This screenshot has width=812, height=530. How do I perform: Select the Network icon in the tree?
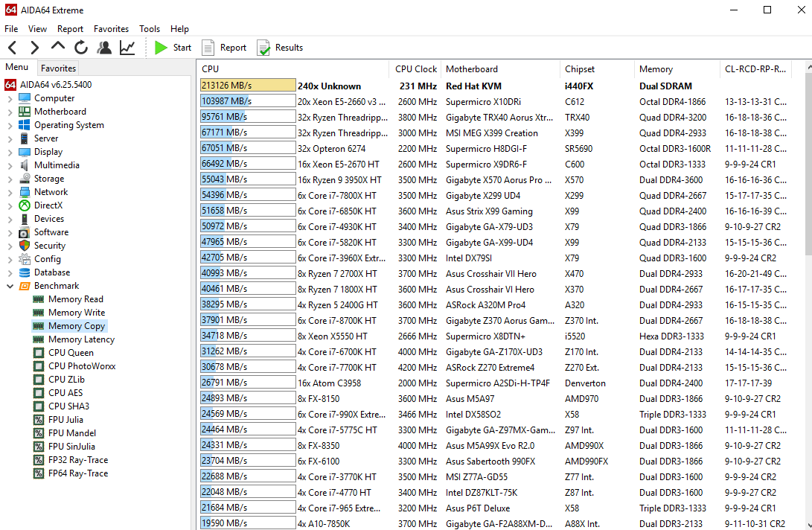25,192
